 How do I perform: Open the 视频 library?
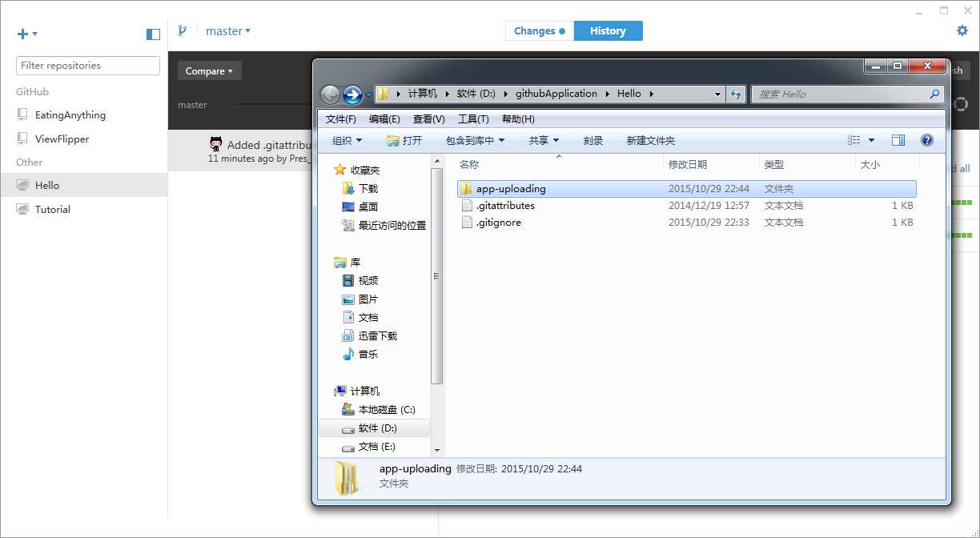click(360, 280)
